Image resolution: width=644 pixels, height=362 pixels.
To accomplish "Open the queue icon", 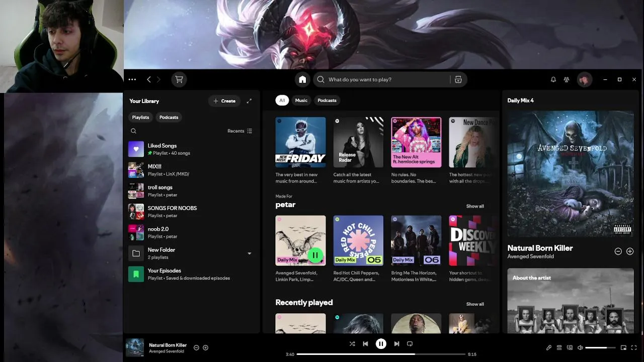I will (x=559, y=347).
